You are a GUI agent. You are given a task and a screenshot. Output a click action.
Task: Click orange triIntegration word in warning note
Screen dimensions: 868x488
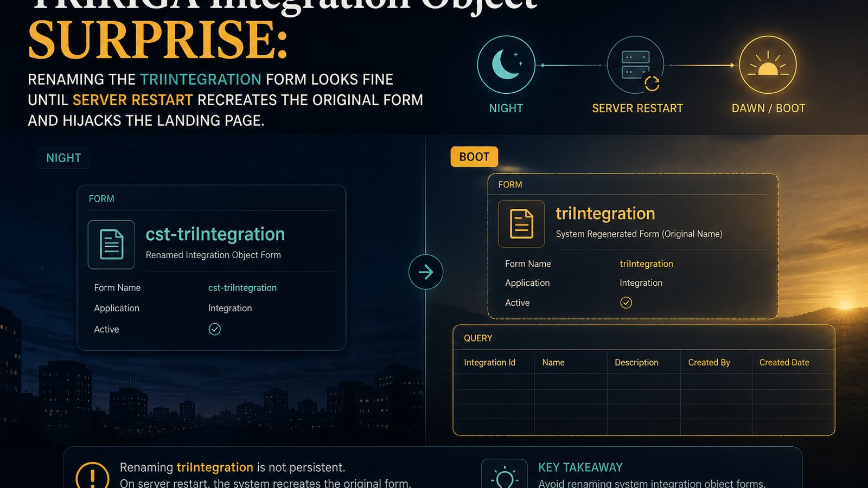click(x=215, y=467)
